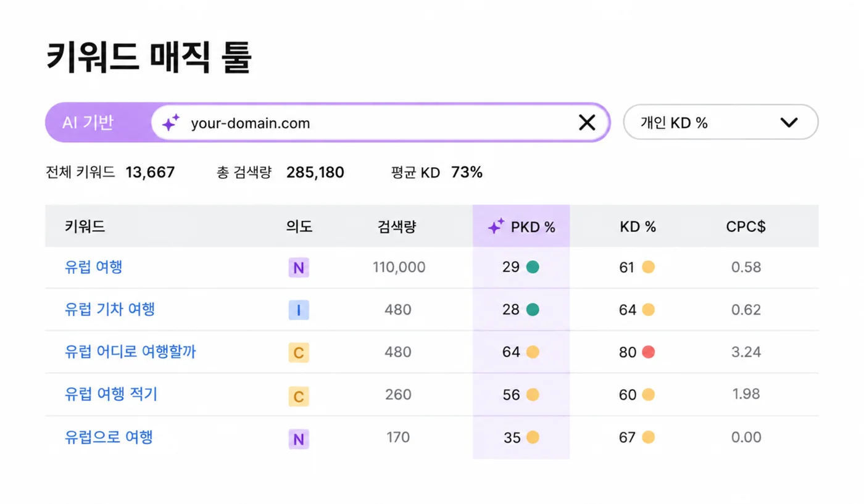Click yellow KD dot beside 60
The image size is (864, 504).
pyautogui.click(x=648, y=394)
